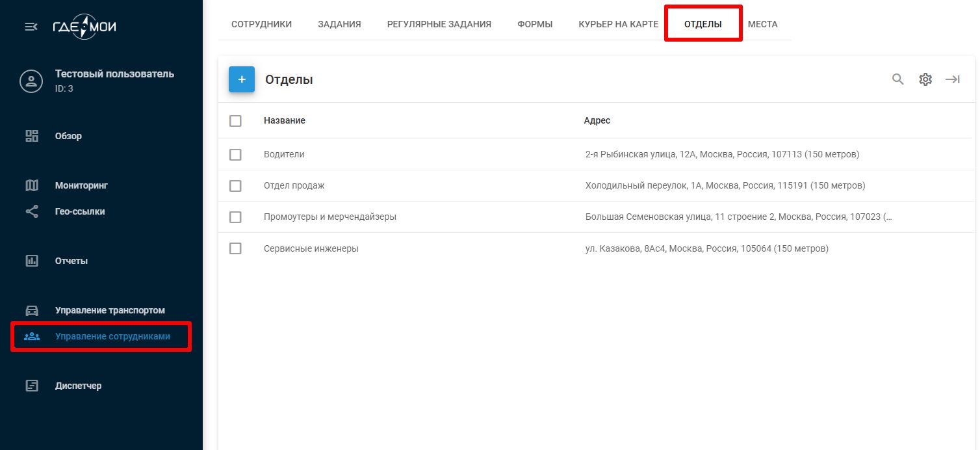Click Управление транспортом menu item
Image resolution: width=980 pixels, height=450 pixels.
[x=109, y=310]
